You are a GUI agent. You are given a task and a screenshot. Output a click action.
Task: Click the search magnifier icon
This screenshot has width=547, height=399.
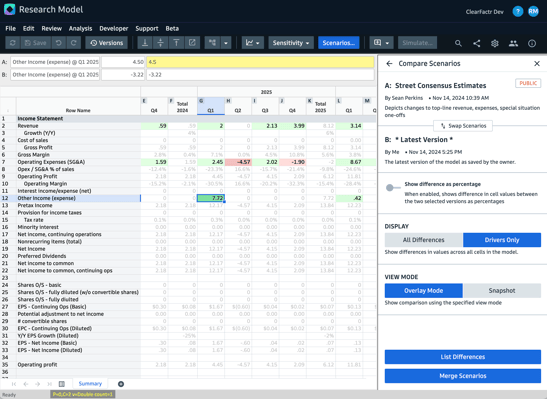click(458, 43)
